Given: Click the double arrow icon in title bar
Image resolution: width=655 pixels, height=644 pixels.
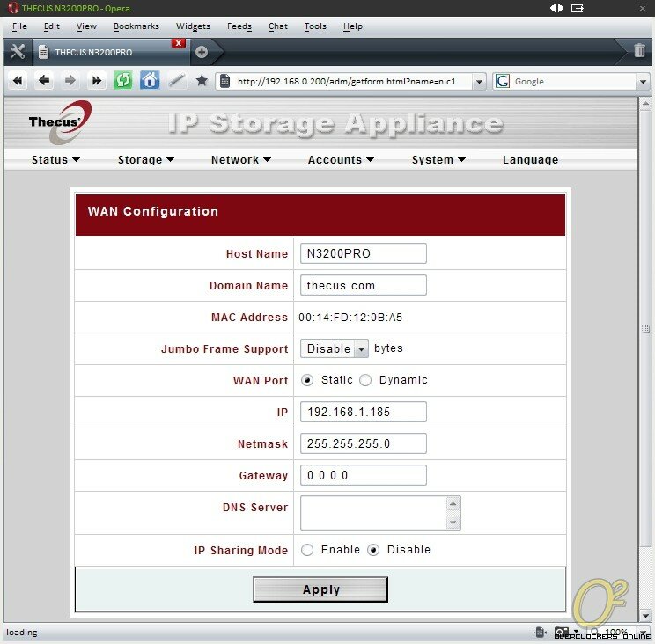Looking at the screenshot, I should pyautogui.click(x=556, y=8).
